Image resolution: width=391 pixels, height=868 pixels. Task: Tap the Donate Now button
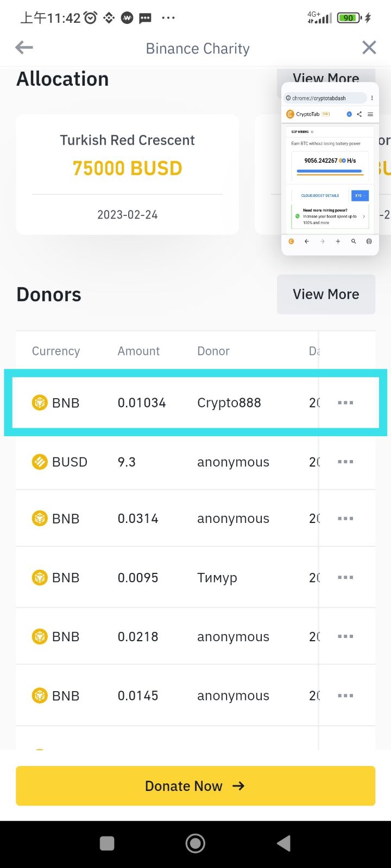[195, 786]
